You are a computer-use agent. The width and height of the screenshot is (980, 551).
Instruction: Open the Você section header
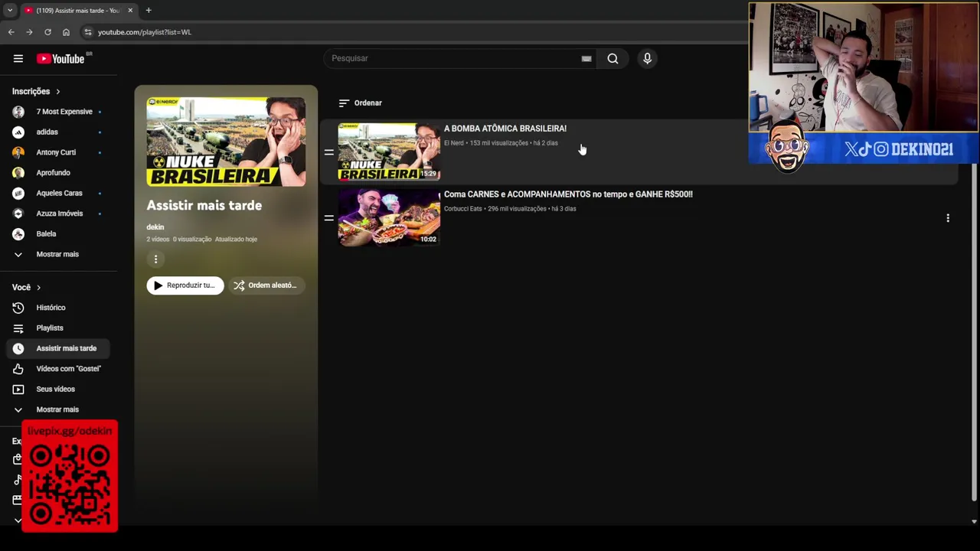tap(27, 287)
